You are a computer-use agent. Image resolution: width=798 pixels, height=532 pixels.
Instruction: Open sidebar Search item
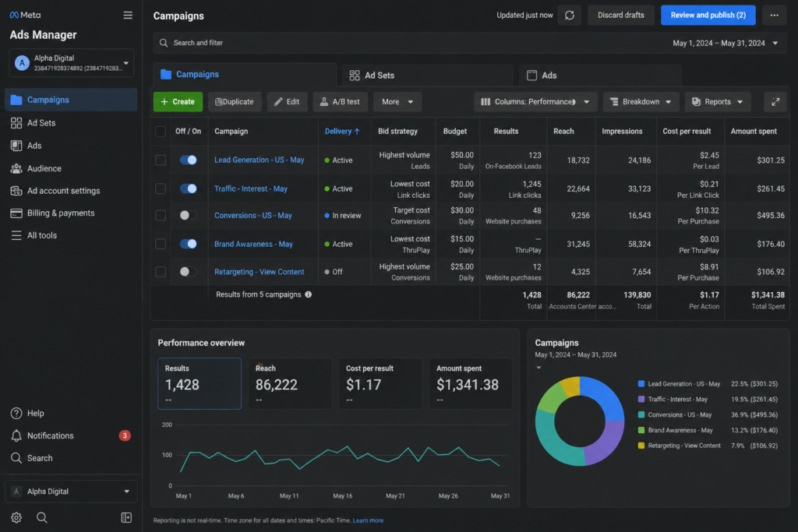click(31, 458)
